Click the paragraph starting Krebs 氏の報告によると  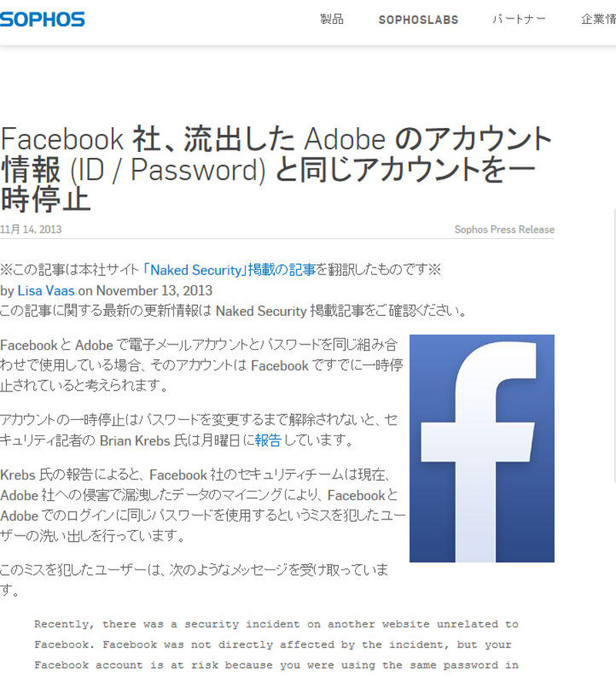(x=202, y=505)
